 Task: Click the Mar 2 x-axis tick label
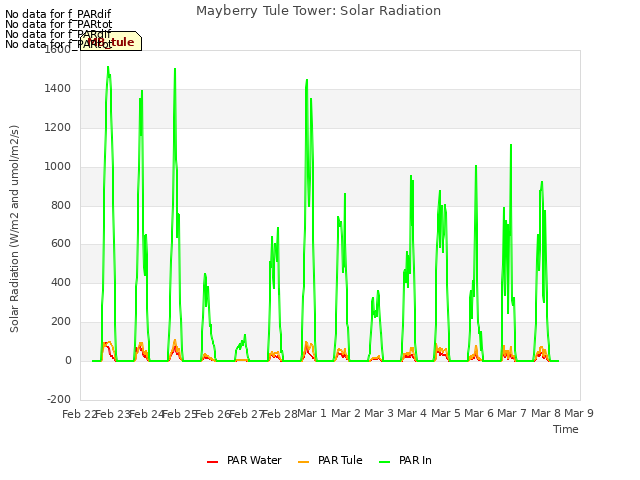346,413
